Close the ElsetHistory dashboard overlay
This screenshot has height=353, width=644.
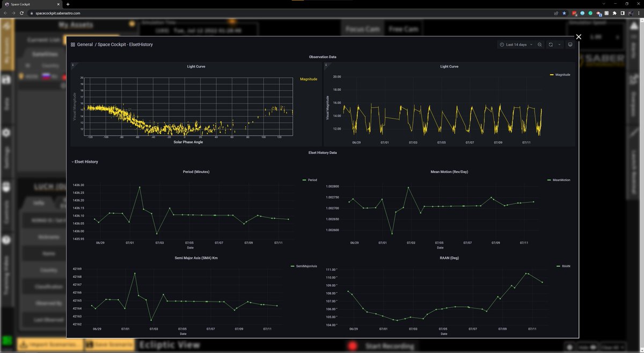pos(578,37)
